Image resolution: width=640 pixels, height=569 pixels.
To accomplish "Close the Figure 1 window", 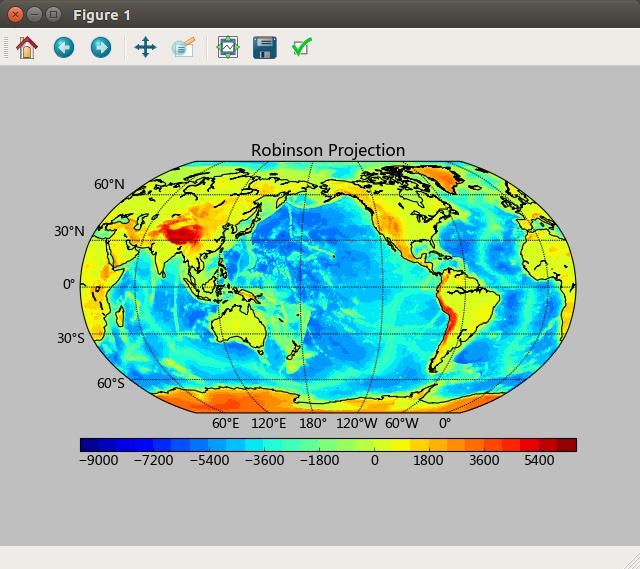I will click(15, 15).
